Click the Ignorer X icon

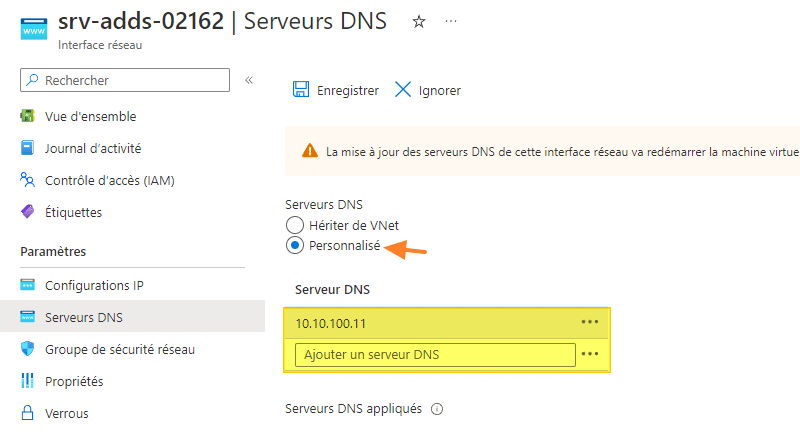pos(403,90)
